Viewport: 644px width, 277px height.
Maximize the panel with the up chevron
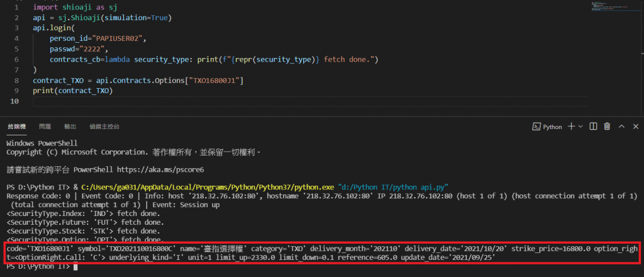point(621,127)
